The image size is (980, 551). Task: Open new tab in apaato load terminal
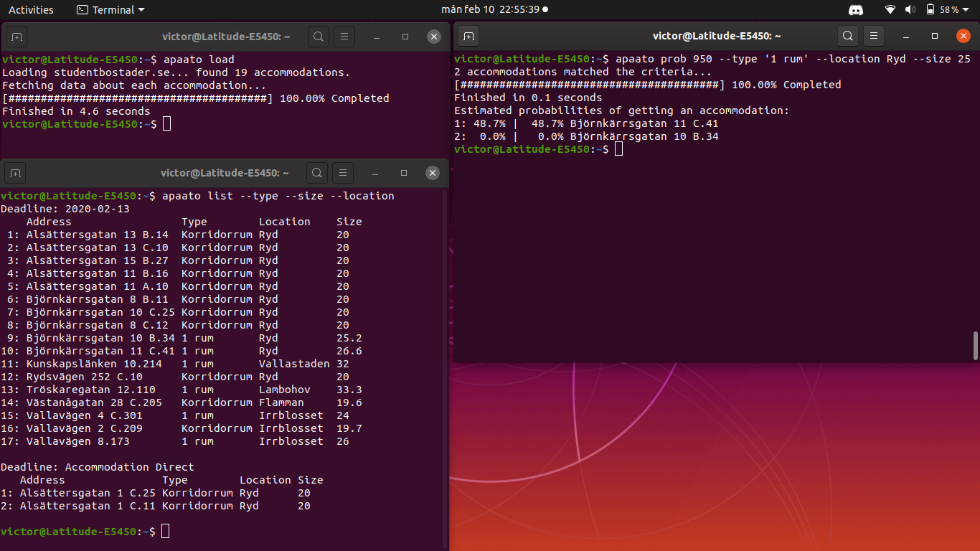click(x=17, y=37)
